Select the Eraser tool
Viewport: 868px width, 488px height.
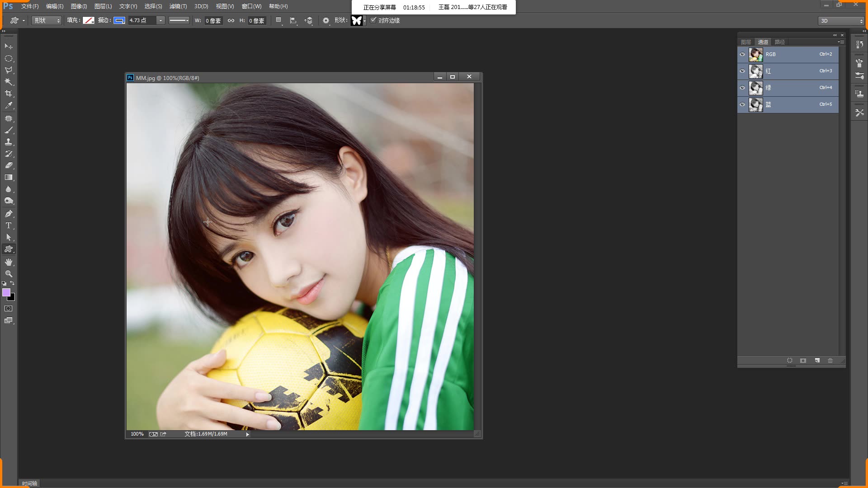pos(9,165)
